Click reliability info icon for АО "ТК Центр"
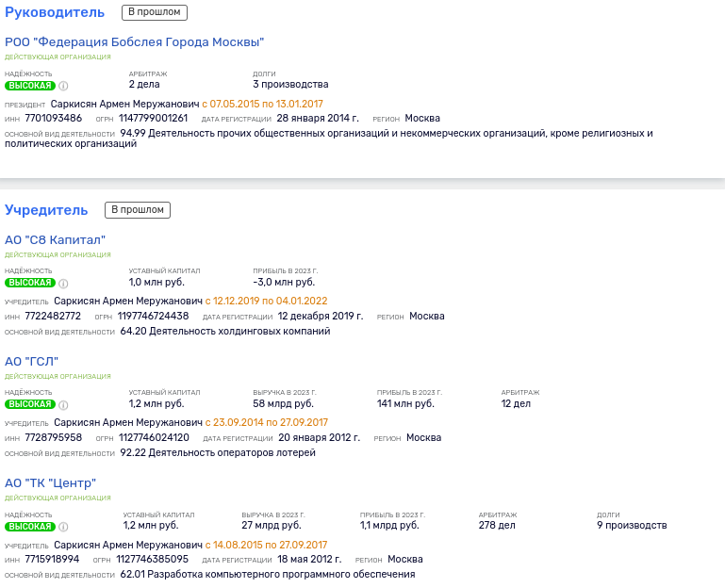Image resolution: width=725 pixels, height=588 pixels. click(x=63, y=527)
